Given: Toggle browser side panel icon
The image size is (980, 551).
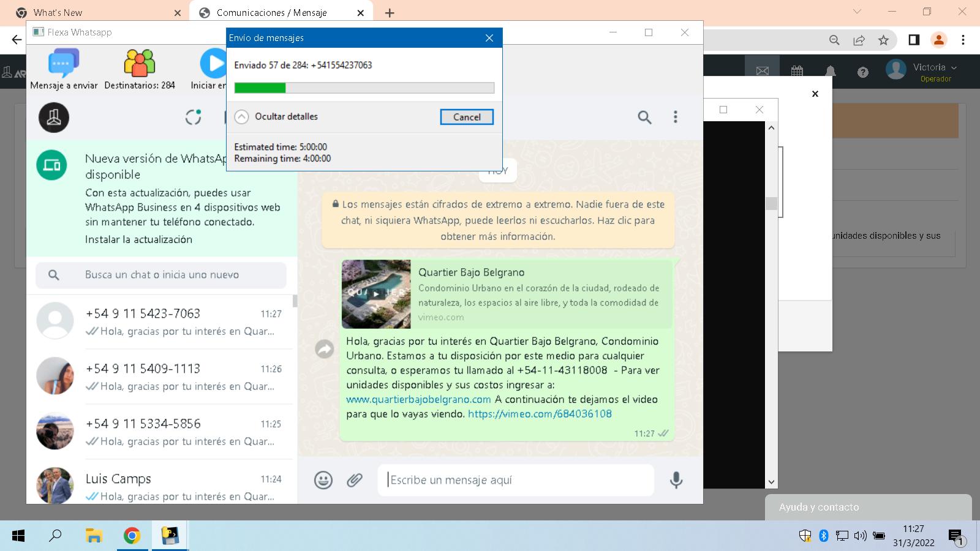Looking at the screenshot, I should (x=914, y=40).
